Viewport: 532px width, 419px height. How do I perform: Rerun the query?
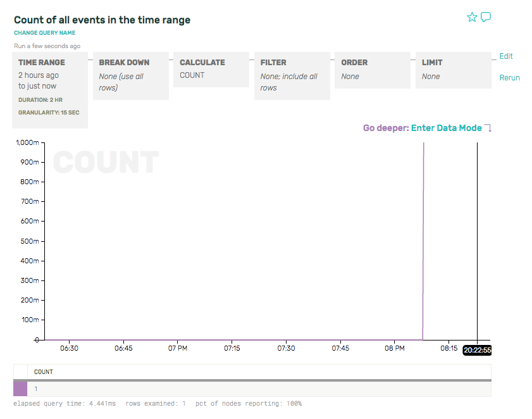[x=509, y=78]
